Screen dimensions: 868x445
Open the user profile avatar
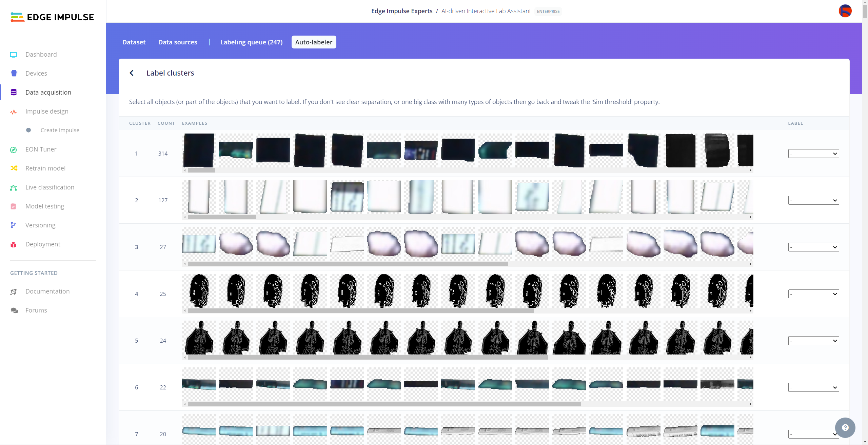tap(845, 11)
